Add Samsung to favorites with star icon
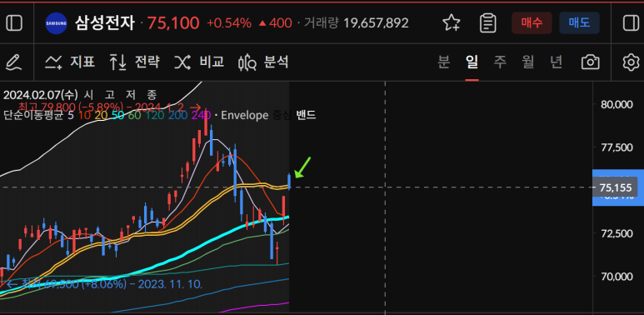Viewport: 644px width, 315px height. click(452, 23)
